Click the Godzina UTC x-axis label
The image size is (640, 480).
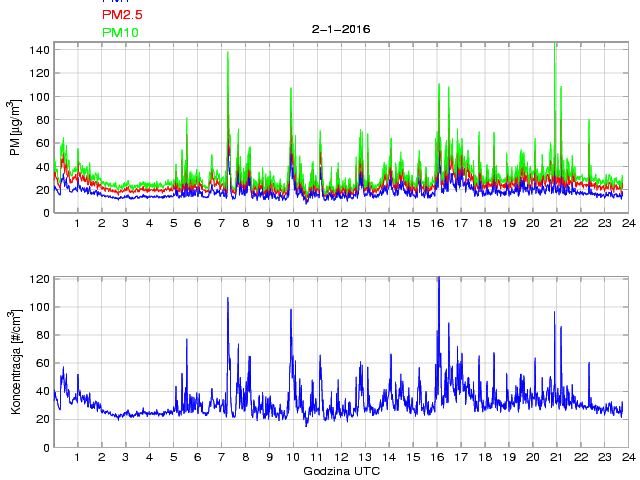[341, 470]
